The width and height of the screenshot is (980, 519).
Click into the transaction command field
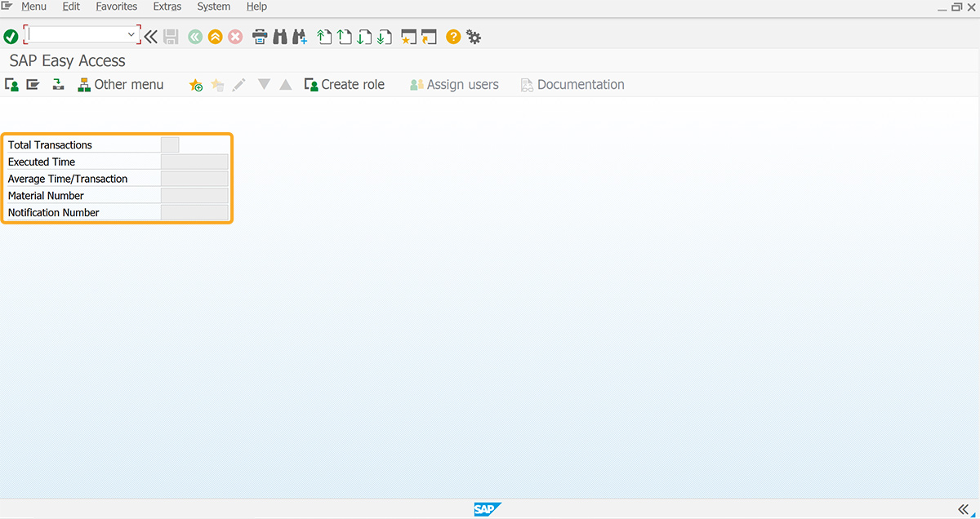pyautogui.click(x=77, y=35)
